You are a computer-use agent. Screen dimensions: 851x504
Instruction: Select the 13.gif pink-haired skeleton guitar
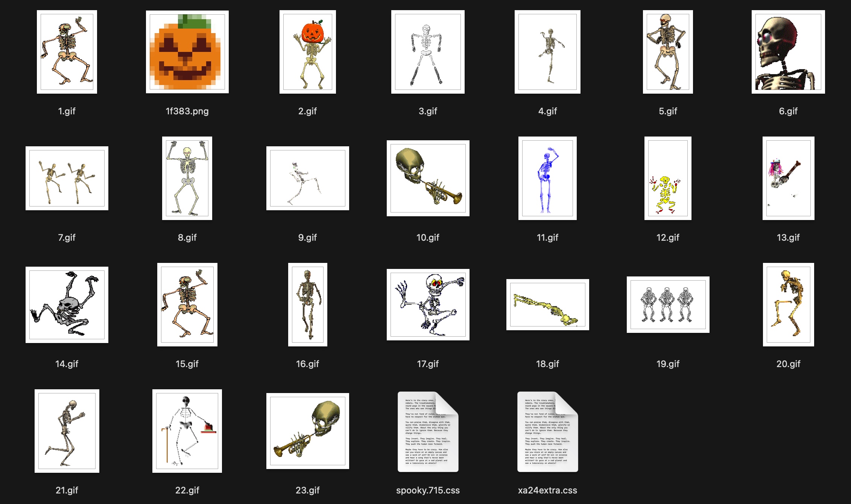click(788, 178)
